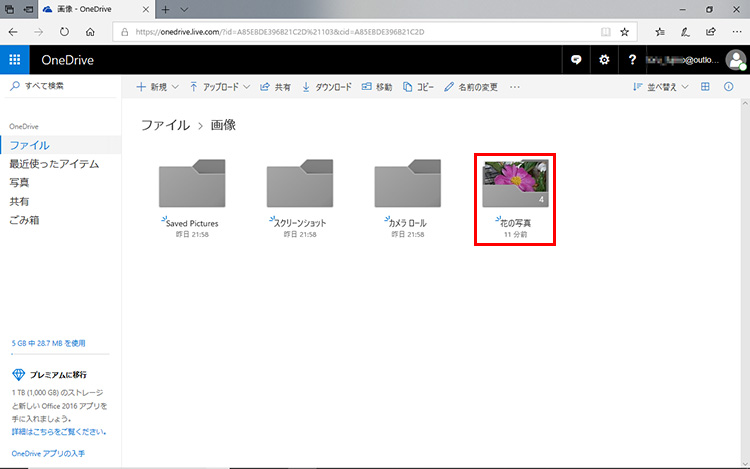Click the 共有 share toolbar button

[275, 87]
